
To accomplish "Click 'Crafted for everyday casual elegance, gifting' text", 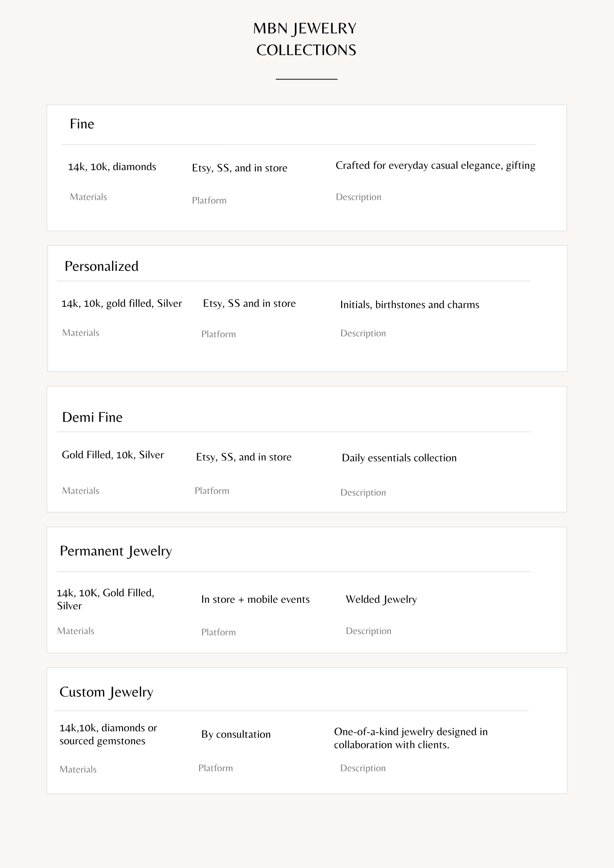I will tap(436, 166).
